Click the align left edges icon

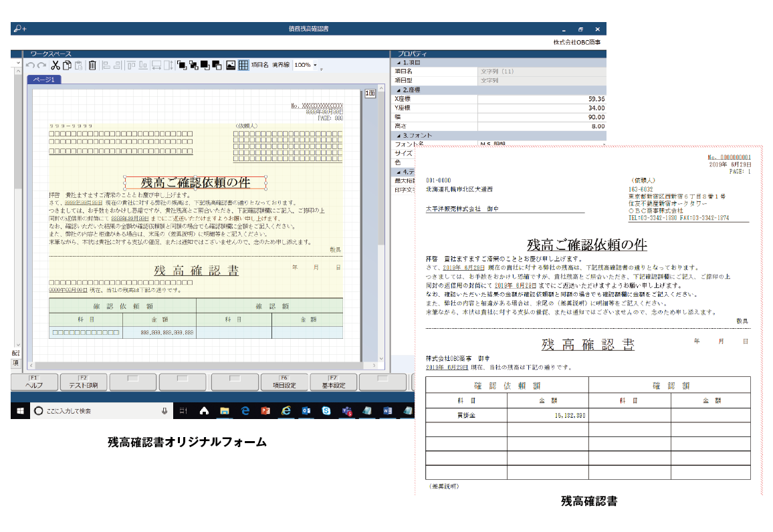coord(106,65)
